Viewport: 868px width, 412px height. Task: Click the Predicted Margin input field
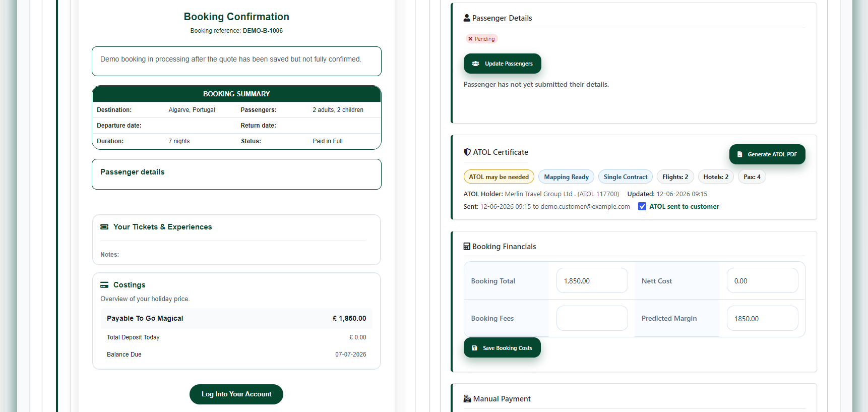pos(762,319)
